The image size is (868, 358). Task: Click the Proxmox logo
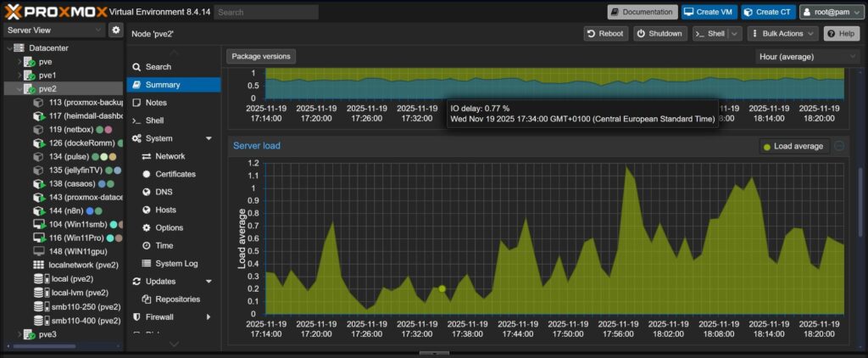[x=59, y=12]
